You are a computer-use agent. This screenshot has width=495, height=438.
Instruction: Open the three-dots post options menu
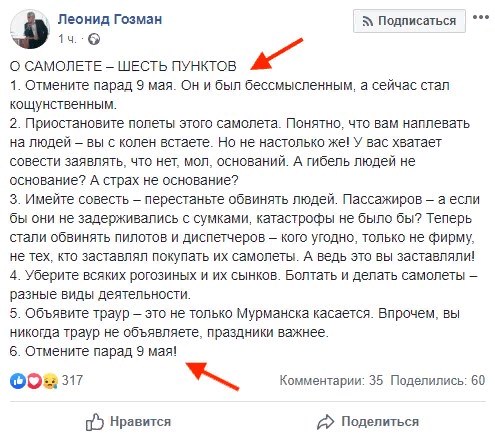481,17
